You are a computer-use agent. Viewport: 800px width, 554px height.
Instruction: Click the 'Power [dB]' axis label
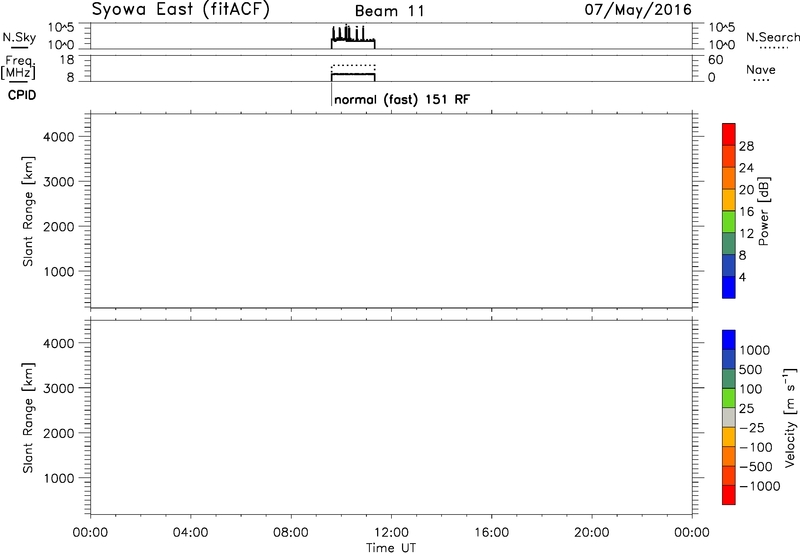pos(764,211)
